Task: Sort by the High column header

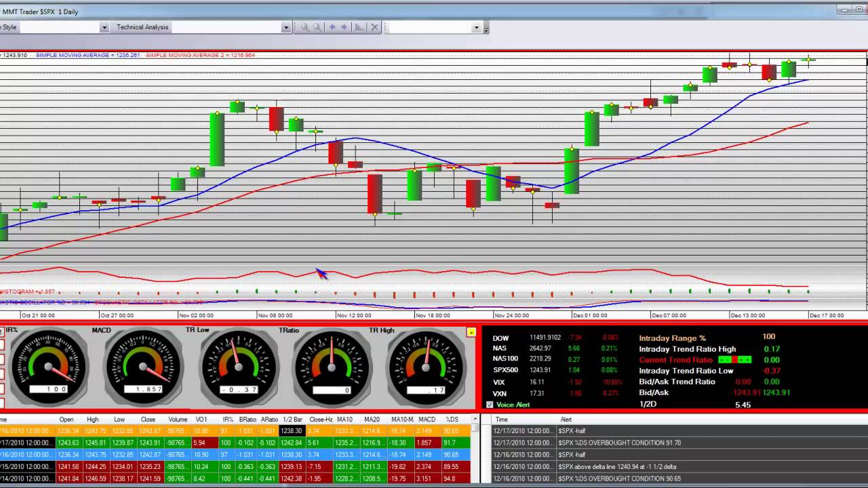Action: tap(93, 420)
